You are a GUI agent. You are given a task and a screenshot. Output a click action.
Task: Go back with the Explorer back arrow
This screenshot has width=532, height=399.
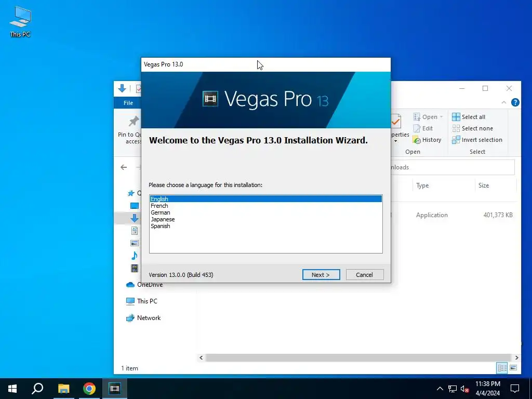(x=124, y=167)
